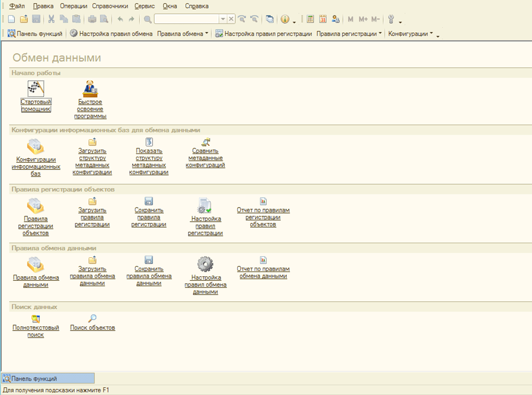Open the Стартовый помощник icon
532x395 pixels.
tap(36, 89)
